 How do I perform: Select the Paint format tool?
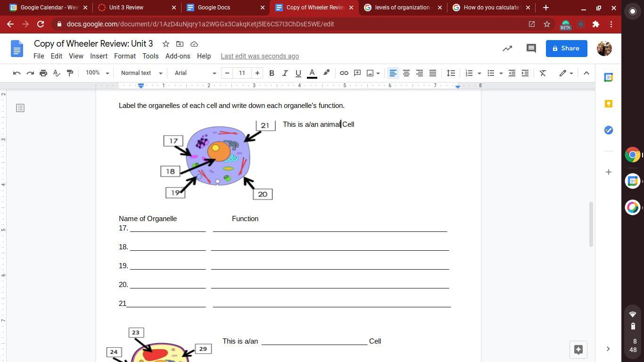(x=70, y=73)
